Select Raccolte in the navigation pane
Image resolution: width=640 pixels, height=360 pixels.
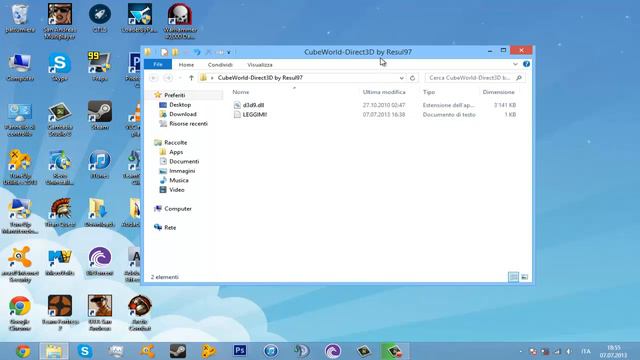click(x=176, y=142)
